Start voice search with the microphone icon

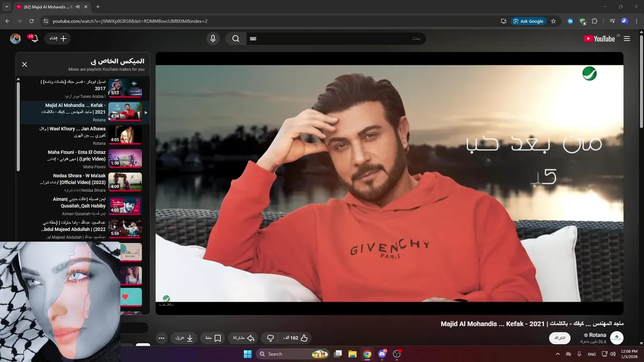(x=213, y=39)
